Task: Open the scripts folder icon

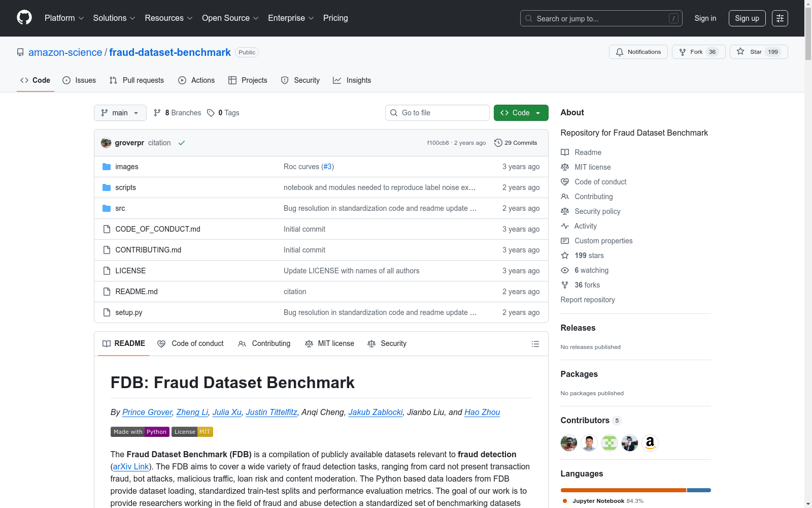Action: pos(107,187)
